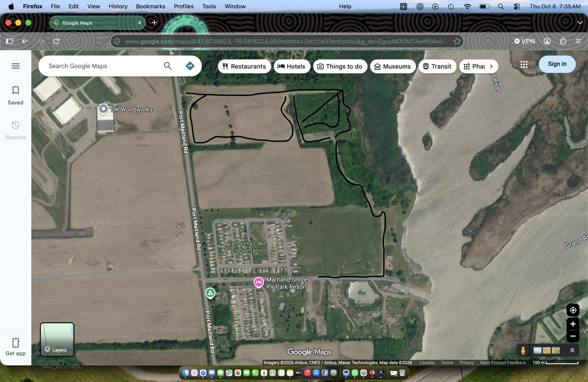Show more category chips with arrow

tap(491, 67)
